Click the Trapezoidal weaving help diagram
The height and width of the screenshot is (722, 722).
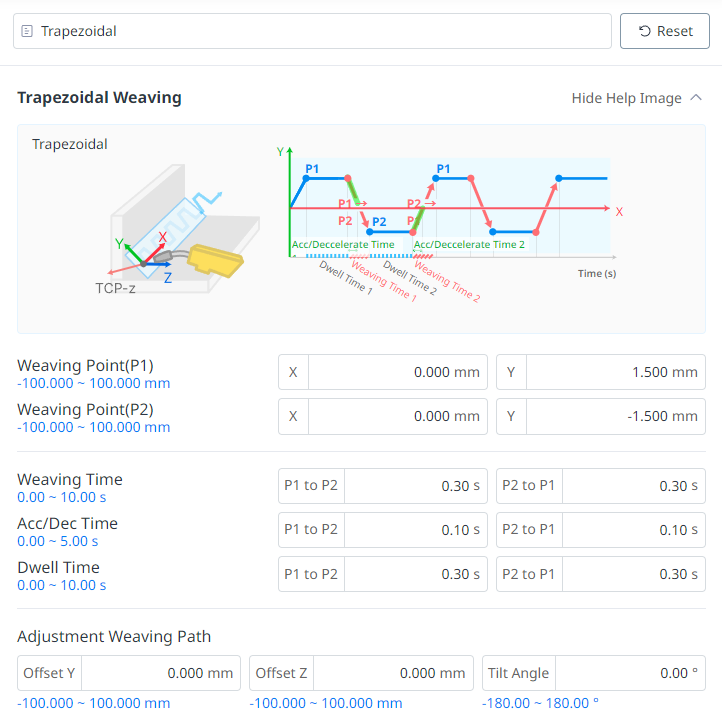click(x=361, y=228)
